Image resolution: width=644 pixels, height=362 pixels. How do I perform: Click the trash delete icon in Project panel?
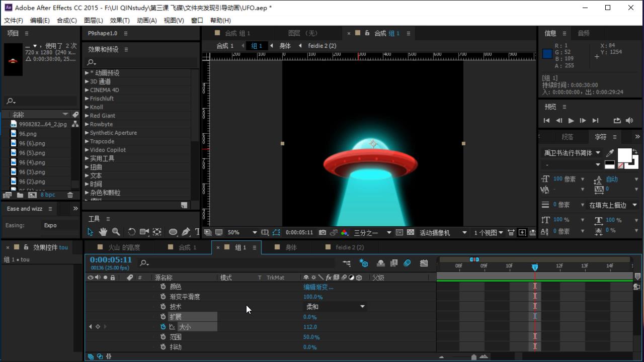point(70,195)
